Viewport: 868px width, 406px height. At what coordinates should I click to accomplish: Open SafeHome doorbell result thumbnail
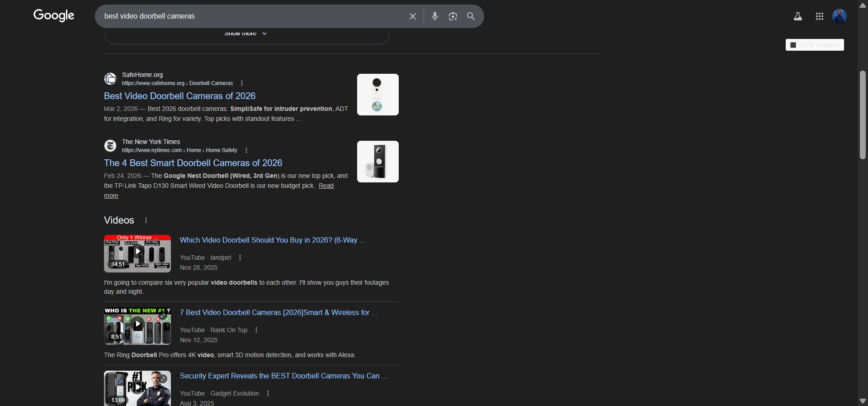pyautogui.click(x=378, y=95)
